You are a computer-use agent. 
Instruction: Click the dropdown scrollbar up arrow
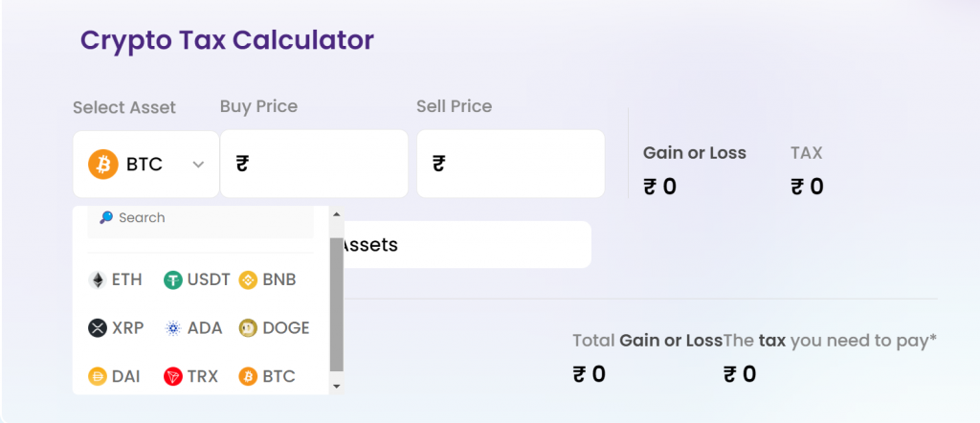pyautogui.click(x=336, y=214)
